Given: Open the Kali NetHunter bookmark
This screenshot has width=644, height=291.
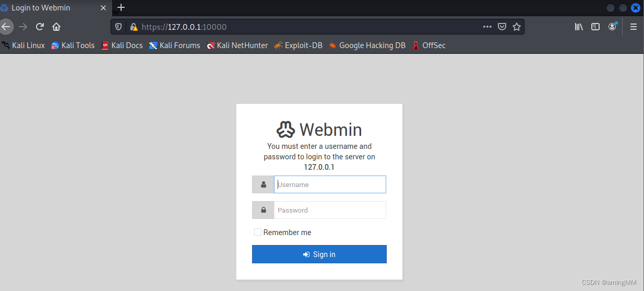Looking at the screenshot, I should coord(237,45).
